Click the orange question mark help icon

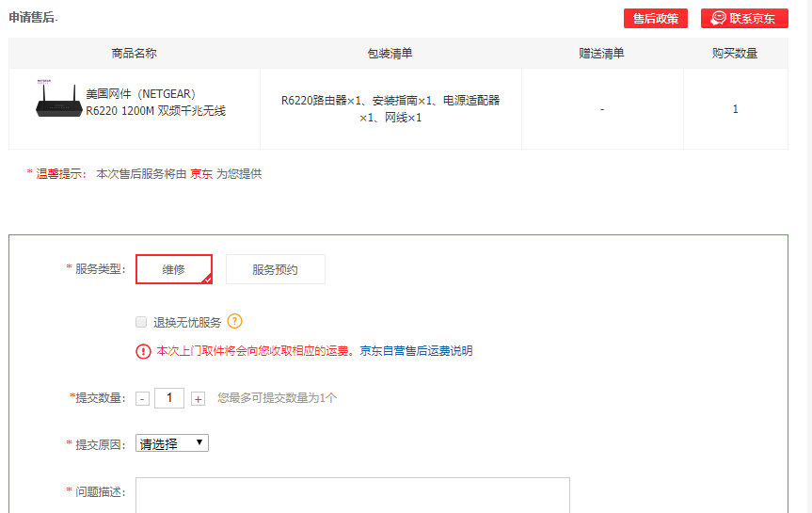[234, 321]
